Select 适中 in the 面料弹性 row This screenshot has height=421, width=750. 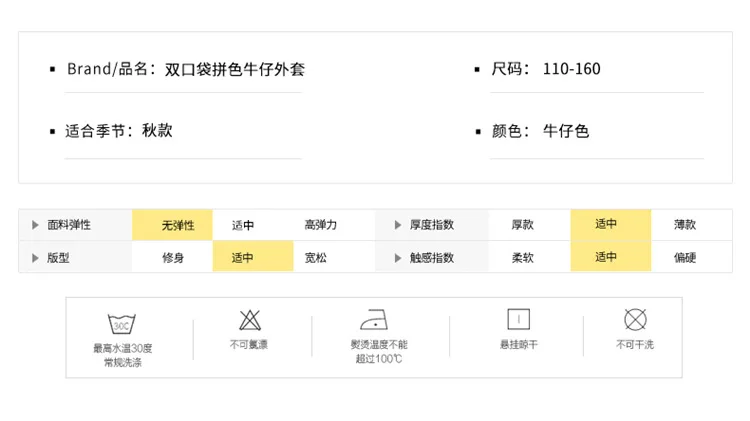pyautogui.click(x=243, y=225)
